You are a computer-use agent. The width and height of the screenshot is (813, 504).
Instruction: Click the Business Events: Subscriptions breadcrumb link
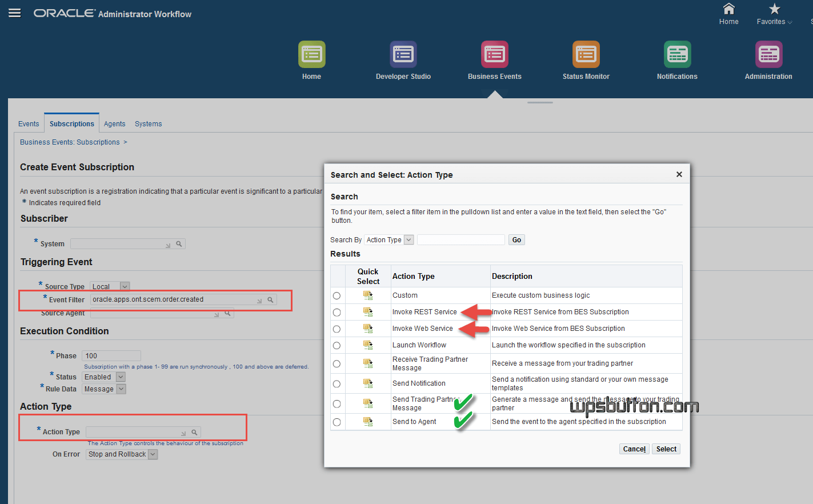(x=70, y=142)
